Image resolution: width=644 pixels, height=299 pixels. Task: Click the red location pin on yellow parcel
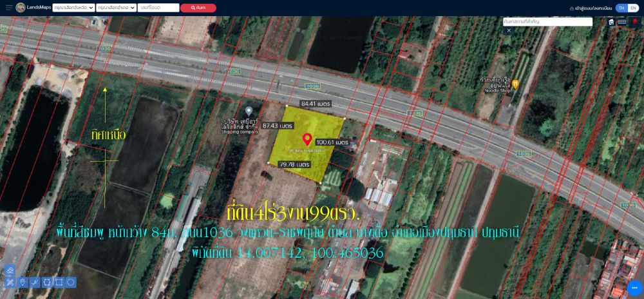[307, 139]
